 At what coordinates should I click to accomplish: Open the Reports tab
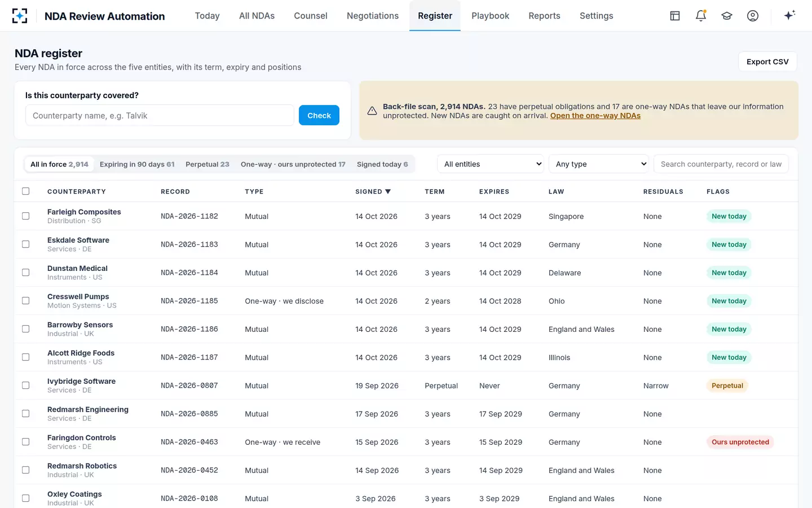[x=544, y=16]
